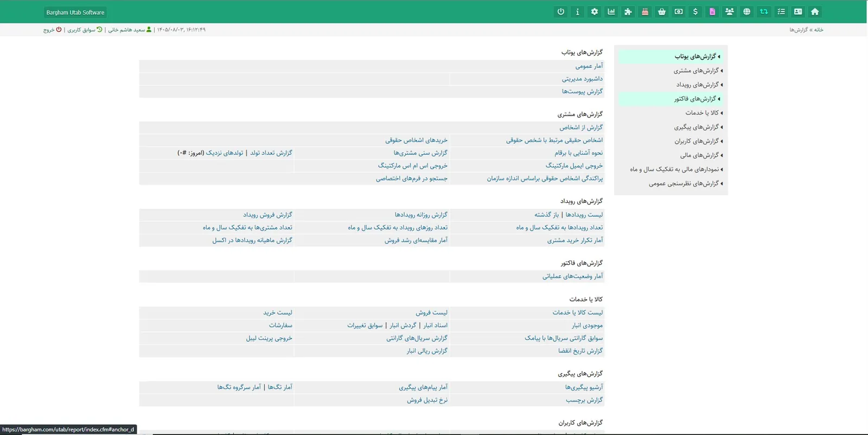The height and width of the screenshot is (435, 868).
Task: Jump to گزارش‌های رویداد from the sidebar
Action: (x=699, y=85)
